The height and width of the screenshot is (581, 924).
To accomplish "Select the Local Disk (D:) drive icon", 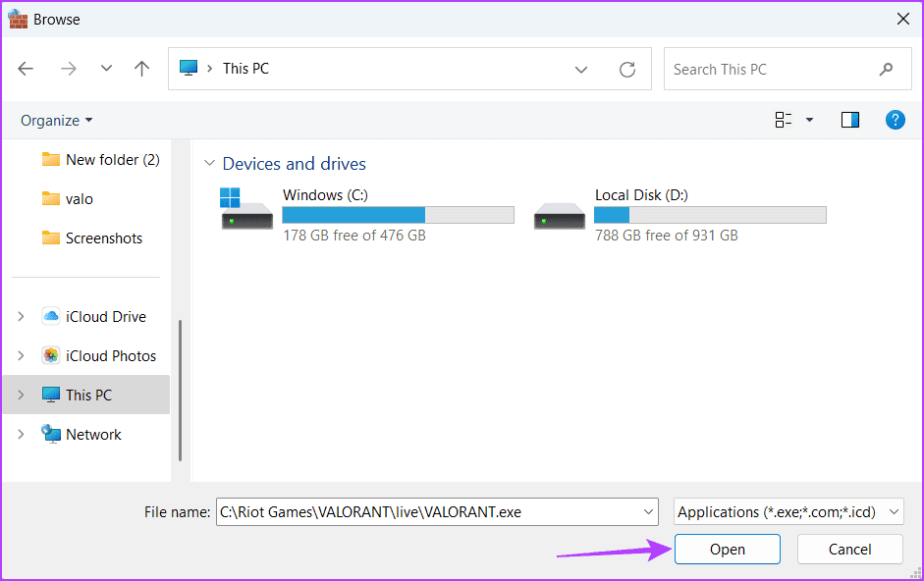I will pyautogui.click(x=560, y=216).
